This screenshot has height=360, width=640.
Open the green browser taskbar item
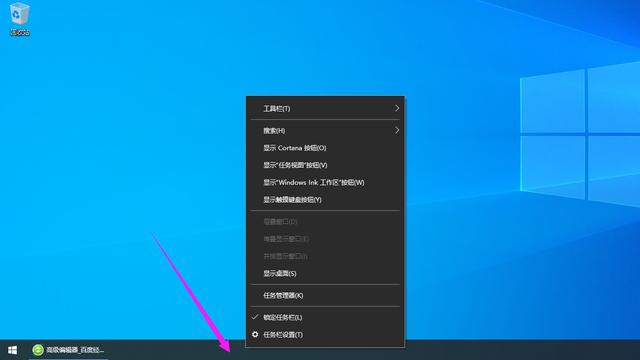coord(68,350)
